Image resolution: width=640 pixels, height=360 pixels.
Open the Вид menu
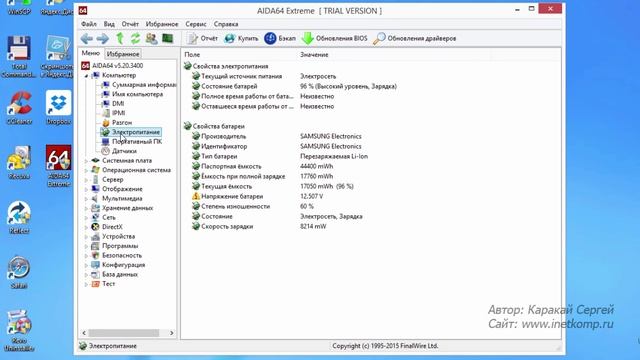[x=109, y=24]
